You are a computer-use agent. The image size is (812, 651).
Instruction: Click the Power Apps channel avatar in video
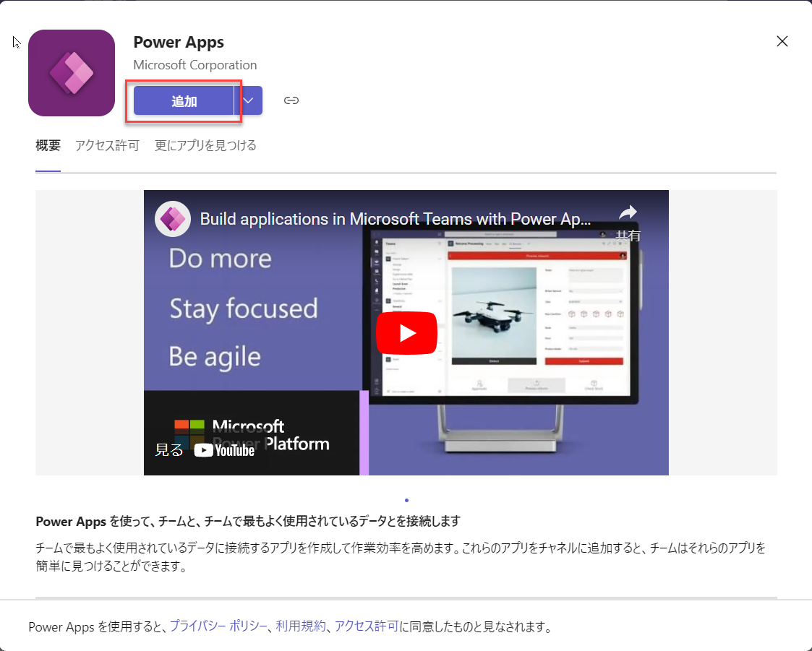(x=173, y=219)
